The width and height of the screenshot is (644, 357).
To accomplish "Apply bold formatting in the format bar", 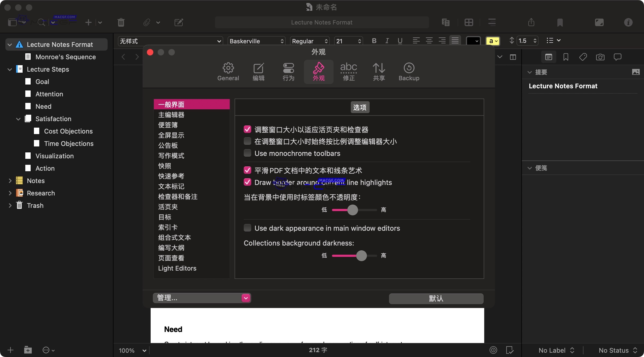I will [374, 41].
